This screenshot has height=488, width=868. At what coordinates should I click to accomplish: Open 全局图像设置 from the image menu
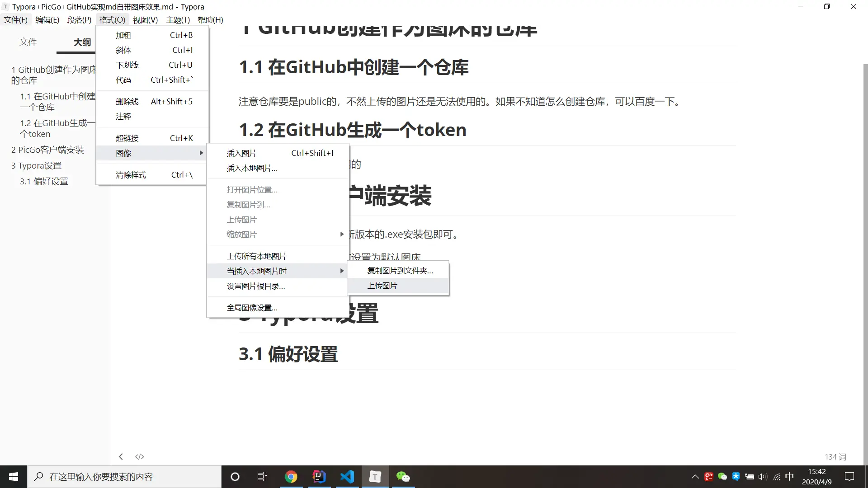[252, 307]
